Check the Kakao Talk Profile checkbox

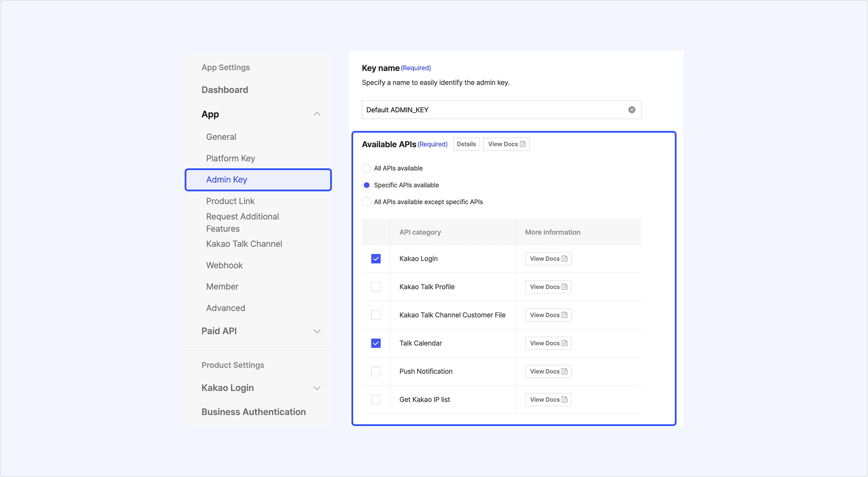tap(376, 287)
